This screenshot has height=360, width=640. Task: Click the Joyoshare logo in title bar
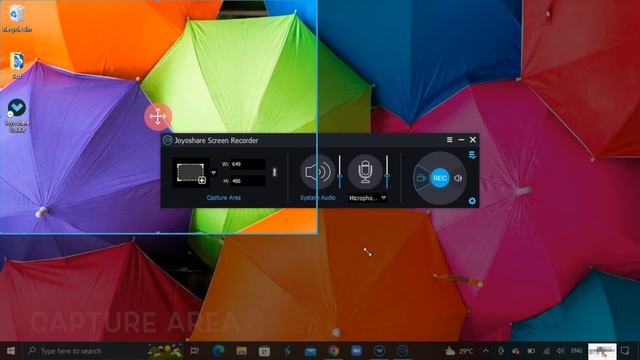pyautogui.click(x=167, y=140)
